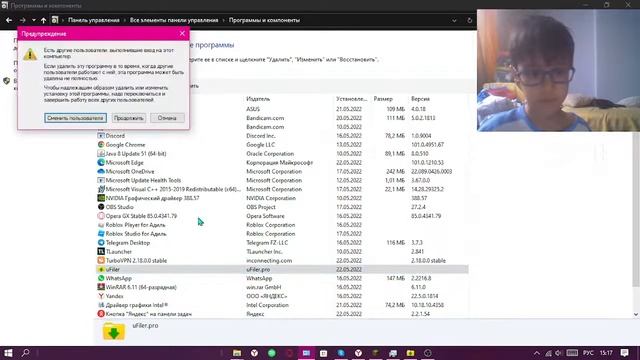Show hidden tray icons chevron
This screenshot has height=360, width=640.
tap(537, 353)
